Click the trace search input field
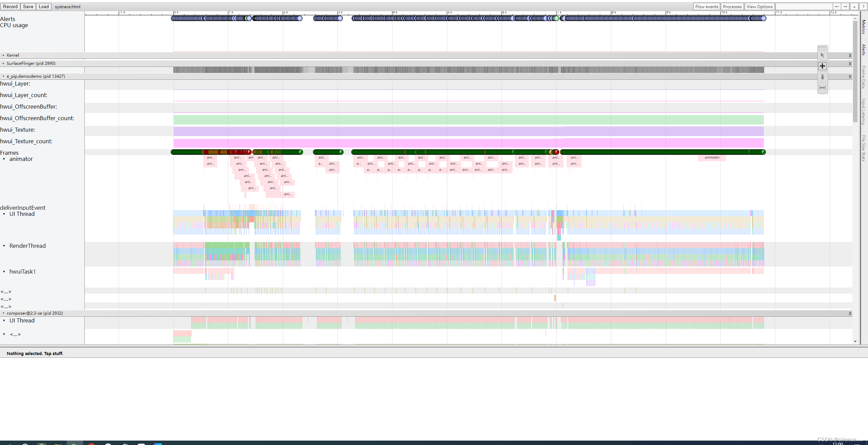Screen dimensions: 868x445 [804, 6]
